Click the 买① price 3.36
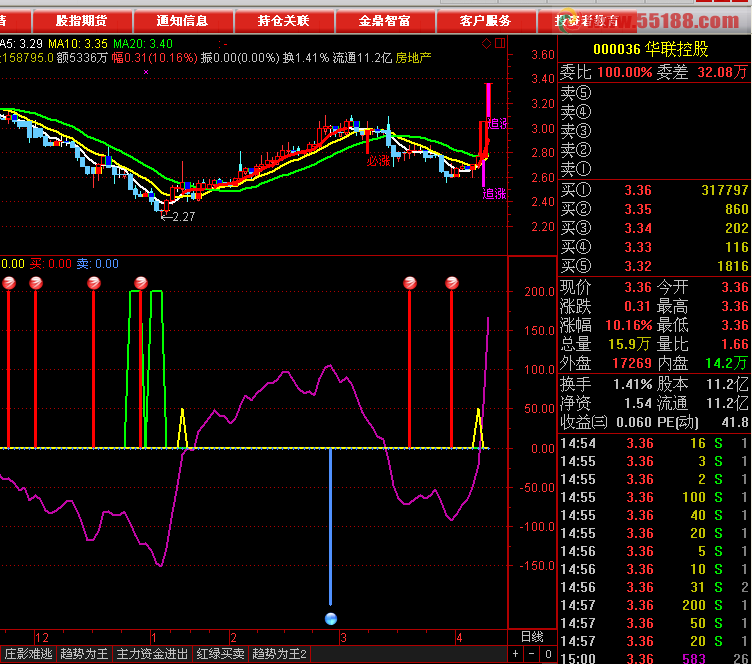 pyautogui.click(x=638, y=190)
